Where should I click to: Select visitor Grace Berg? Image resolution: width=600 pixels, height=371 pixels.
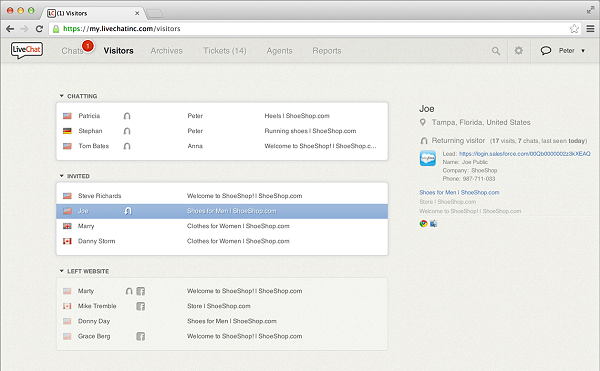222,336
